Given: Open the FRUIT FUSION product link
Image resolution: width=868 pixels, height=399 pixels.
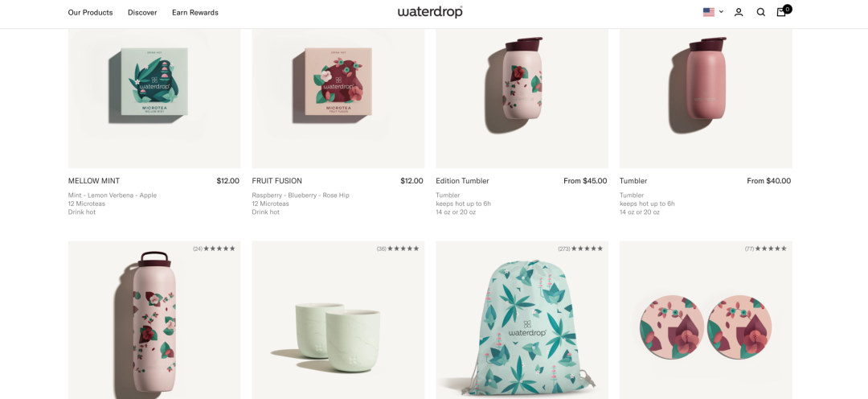Looking at the screenshot, I should (276, 181).
